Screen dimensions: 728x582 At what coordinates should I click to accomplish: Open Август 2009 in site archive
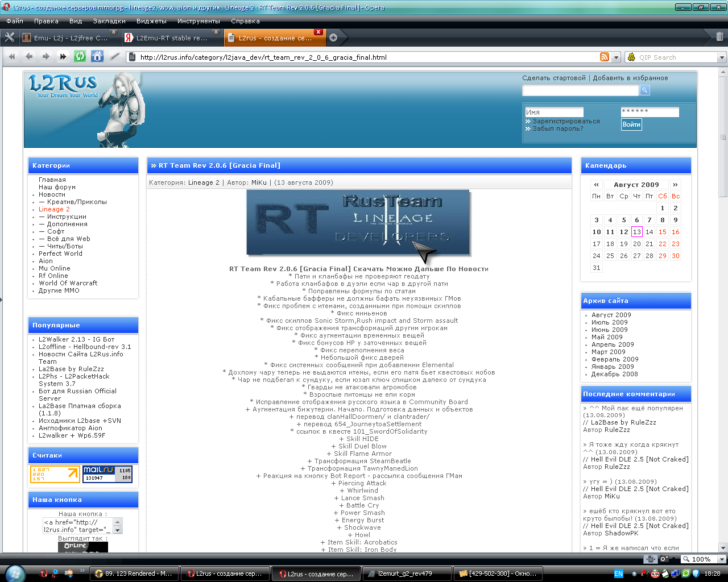611,315
